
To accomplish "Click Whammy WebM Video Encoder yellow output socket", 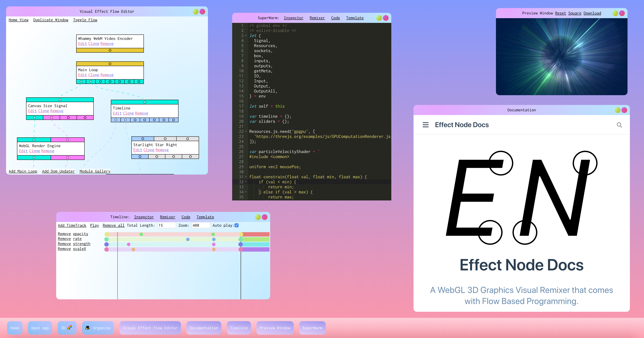I will tap(110, 50).
